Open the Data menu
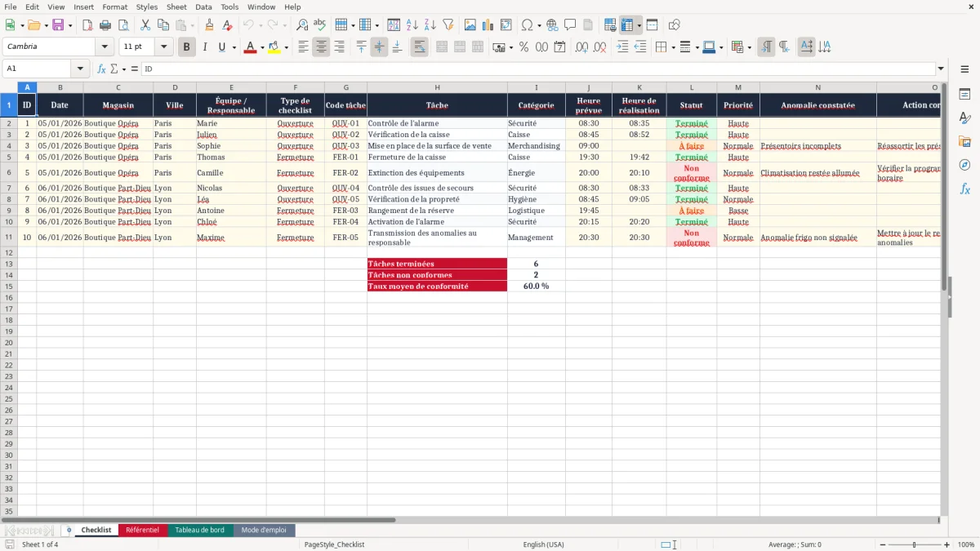Image resolution: width=980 pixels, height=551 pixels. [203, 7]
